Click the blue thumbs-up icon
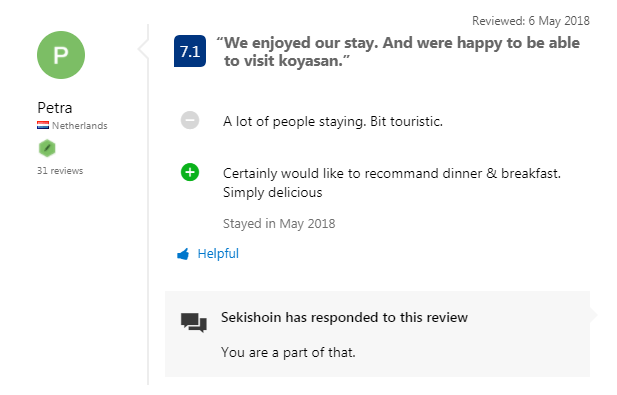Screen dimensions: 617x395 tap(183, 254)
